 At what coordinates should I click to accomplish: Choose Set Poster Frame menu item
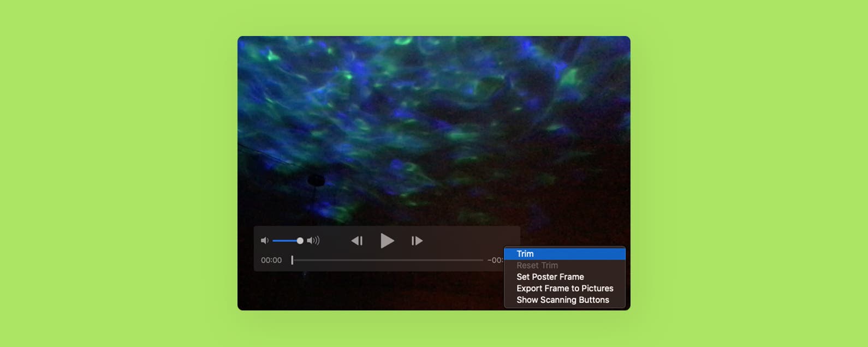point(565,277)
